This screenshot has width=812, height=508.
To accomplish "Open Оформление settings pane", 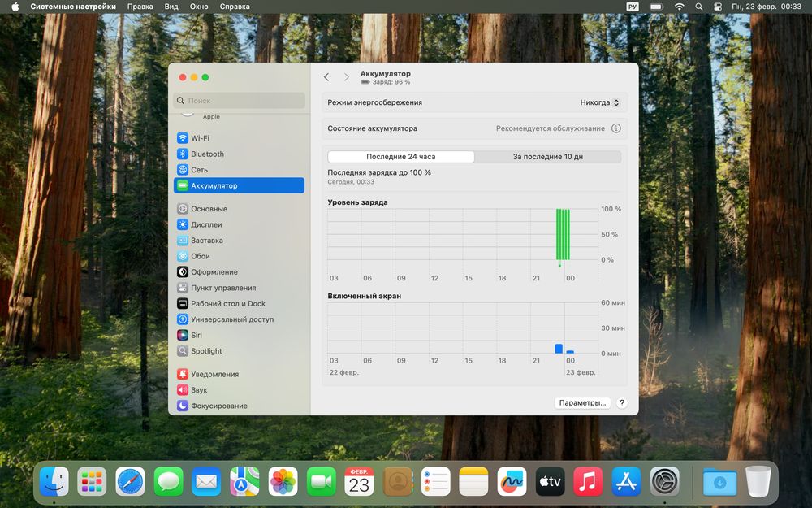I will (x=239, y=271).
